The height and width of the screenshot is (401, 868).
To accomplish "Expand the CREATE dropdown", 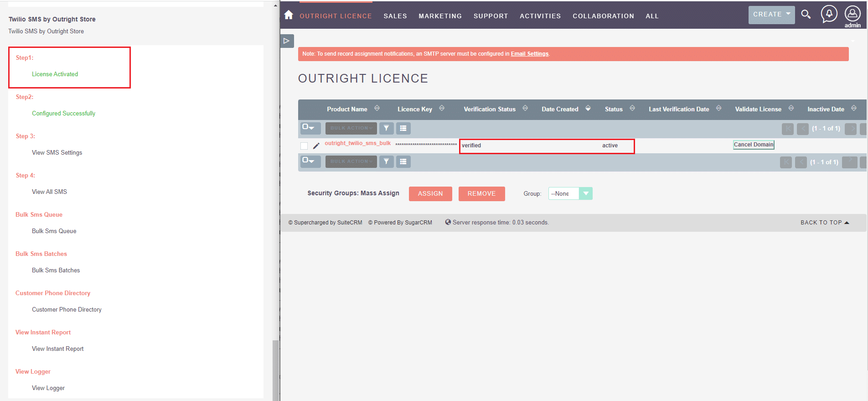I will [771, 15].
